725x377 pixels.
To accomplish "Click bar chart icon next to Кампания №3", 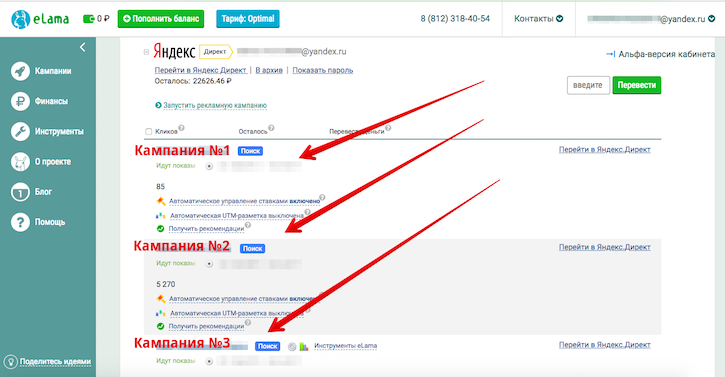I will pos(304,346).
